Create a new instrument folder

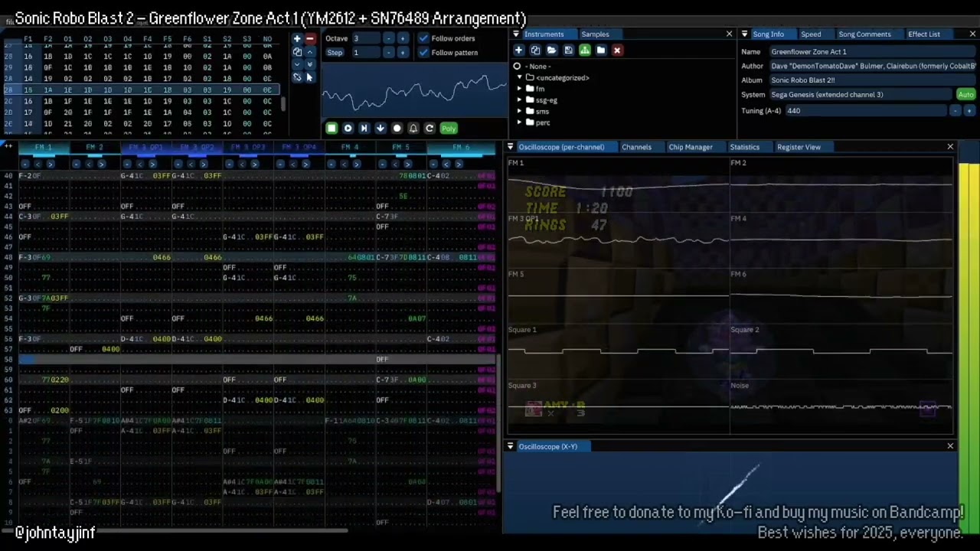click(601, 51)
